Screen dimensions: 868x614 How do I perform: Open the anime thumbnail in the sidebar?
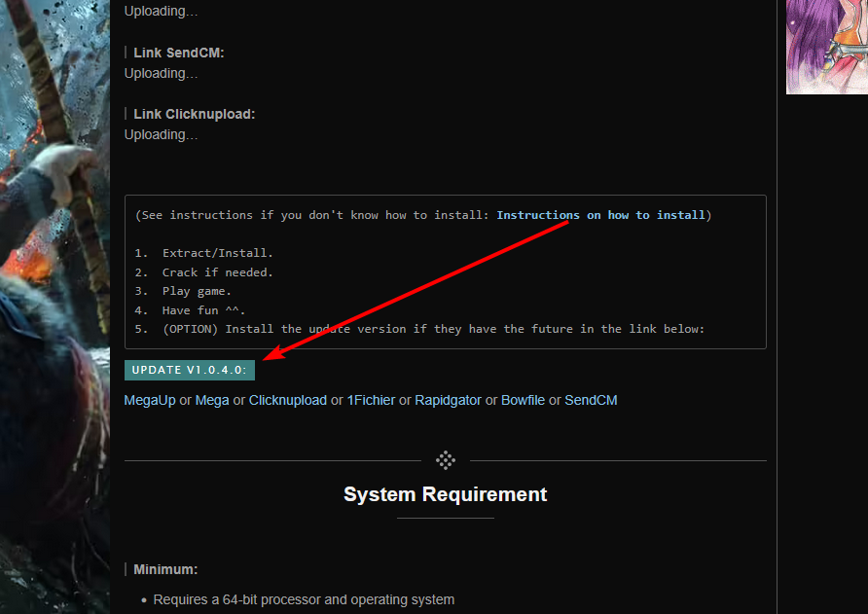pos(826,46)
